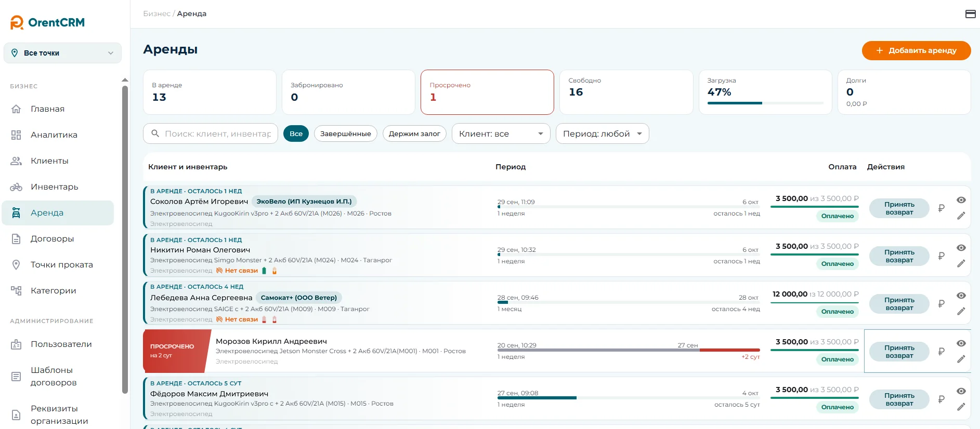Viewport: 980px width, 429px height.
Task: Click the search field for клиент, инвентарь
Action: (211, 133)
